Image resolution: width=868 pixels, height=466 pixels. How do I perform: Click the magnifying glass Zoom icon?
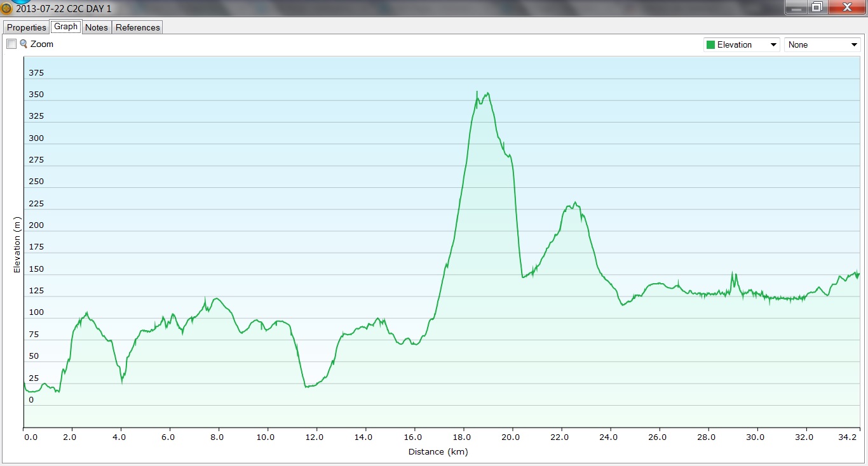[x=24, y=44]
